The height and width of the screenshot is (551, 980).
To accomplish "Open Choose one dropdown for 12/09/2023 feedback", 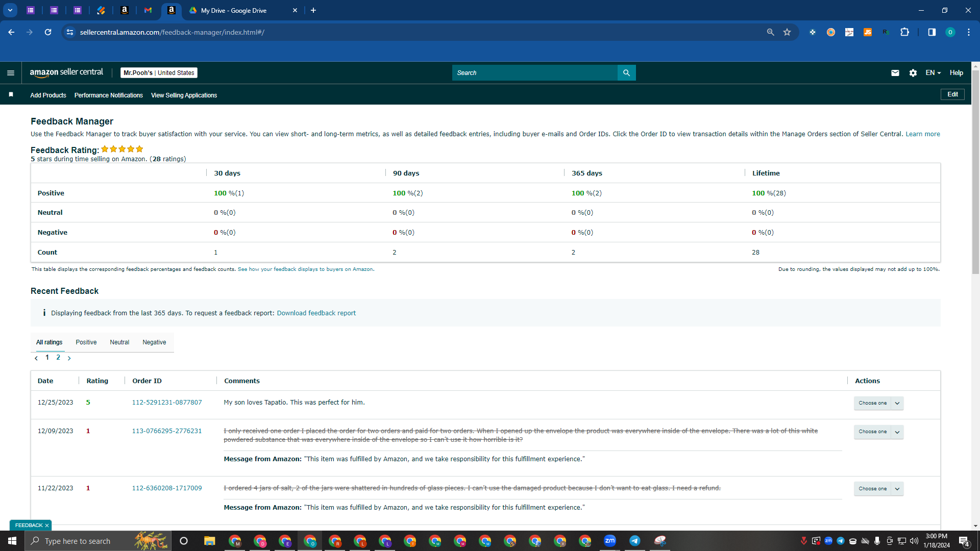I will [878, 432].
